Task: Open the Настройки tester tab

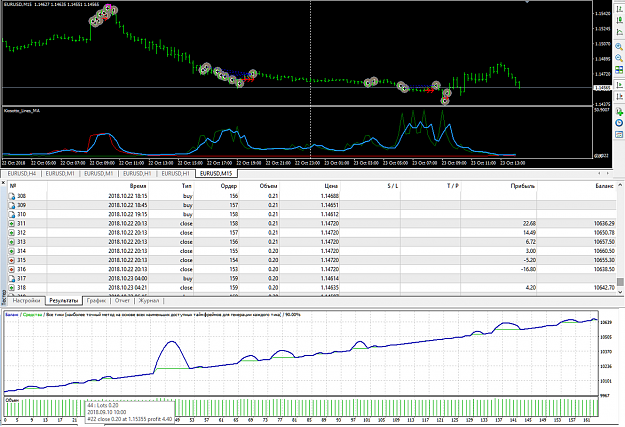Action: pos(26,301)
